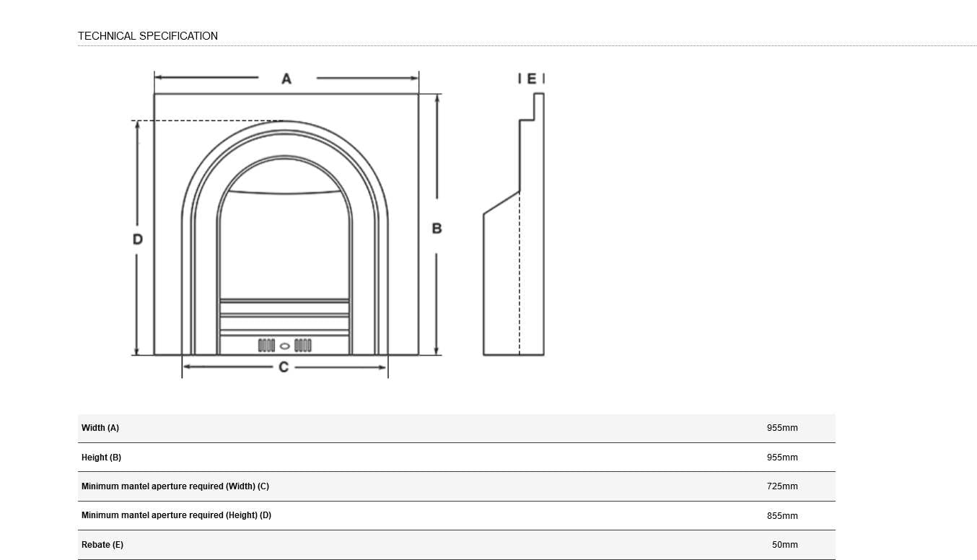Click the horizontal grate bars in the fireplace
The height and width of the screenshot is (560, 977).
pyautogui.click(x=285, y=315)
